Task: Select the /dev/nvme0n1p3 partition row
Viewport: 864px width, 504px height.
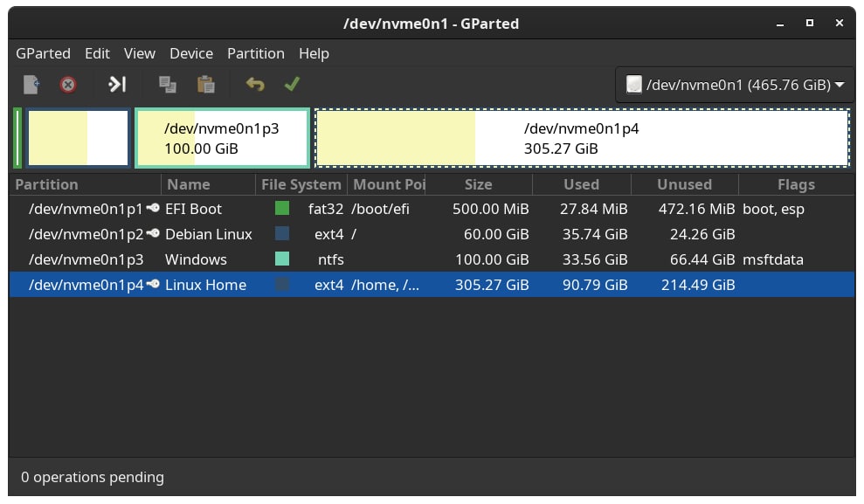Action: click(x=432, y=259)
